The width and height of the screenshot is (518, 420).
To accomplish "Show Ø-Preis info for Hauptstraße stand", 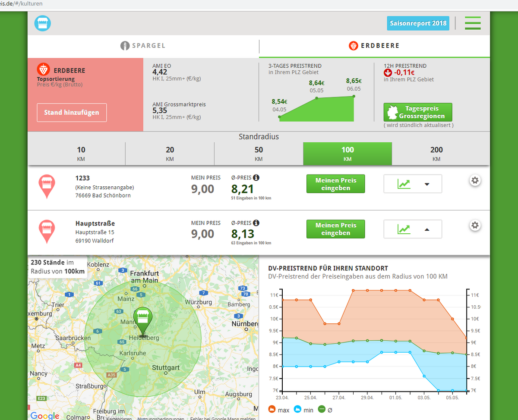I will click(x=256, y=223).
